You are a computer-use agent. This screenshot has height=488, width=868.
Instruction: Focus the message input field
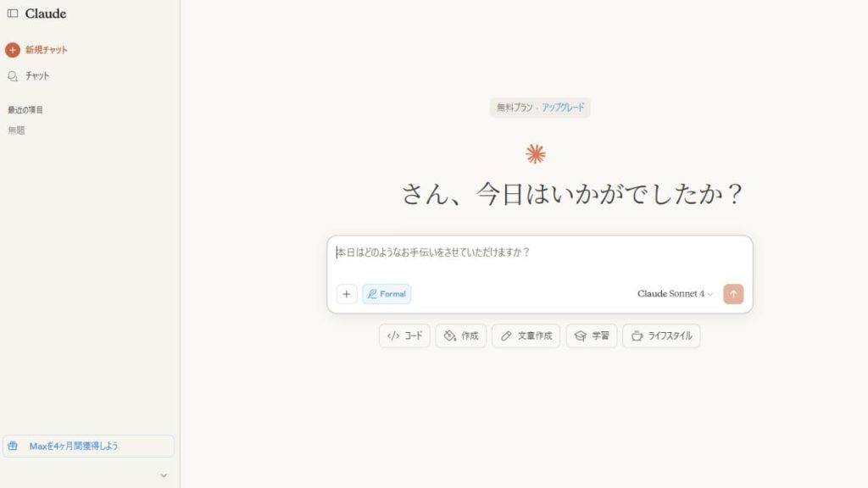click(540, 252)
